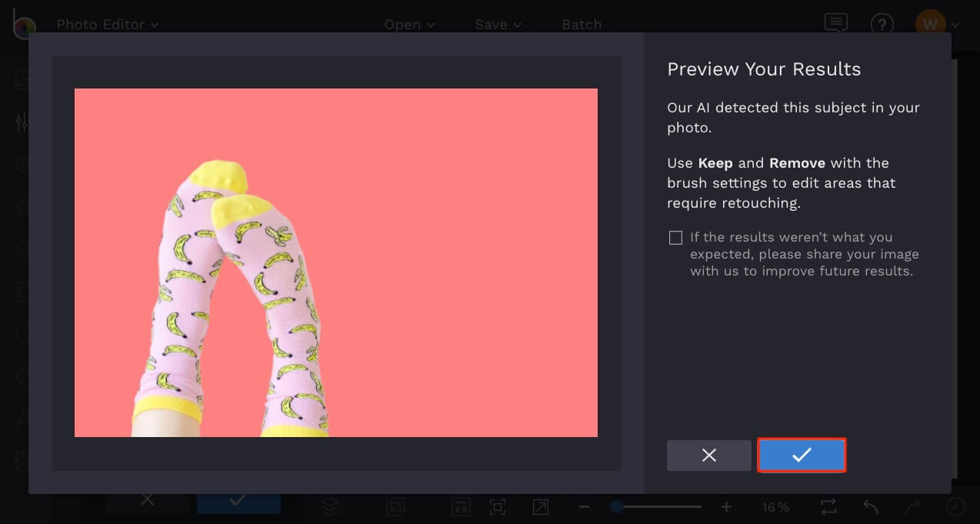Open the Photo Editor dropdown
The height and width of the screenshot is (524, 980).
pos(108,25)
